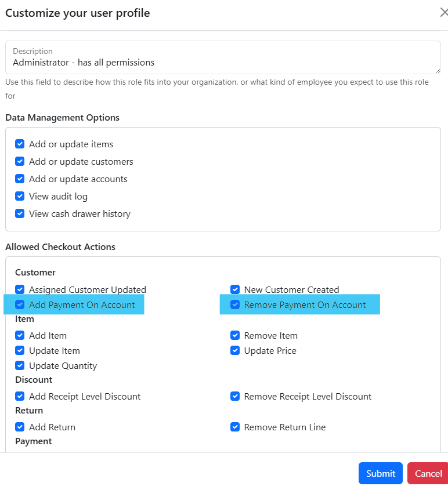Uncheck 'View audit log' option
This screenshot has height=486, width=448.
19,196
